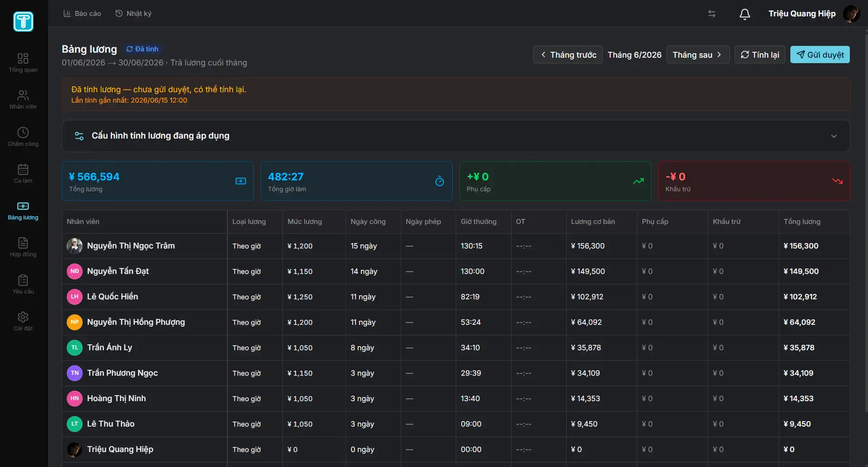Select the Nguyễn Thị Ngọc Trâm employee row
868x467 pixels.
click(456, 246)
